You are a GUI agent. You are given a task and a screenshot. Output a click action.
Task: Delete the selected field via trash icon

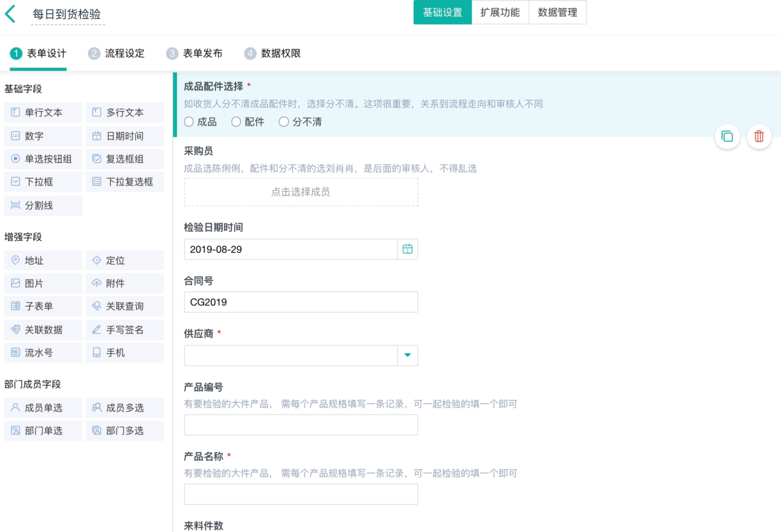coord(759,137)
